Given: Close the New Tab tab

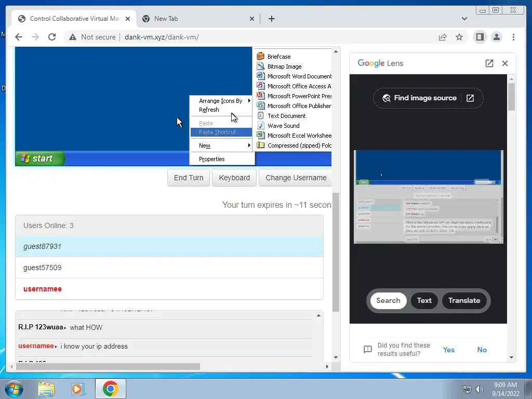Looking at the screenshot, I should point(252,19).
